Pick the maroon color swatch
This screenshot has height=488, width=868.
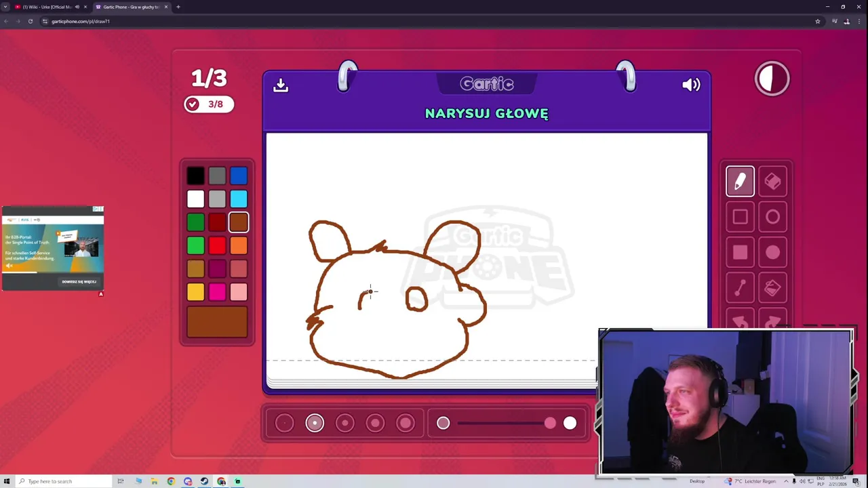coord(217,269)
